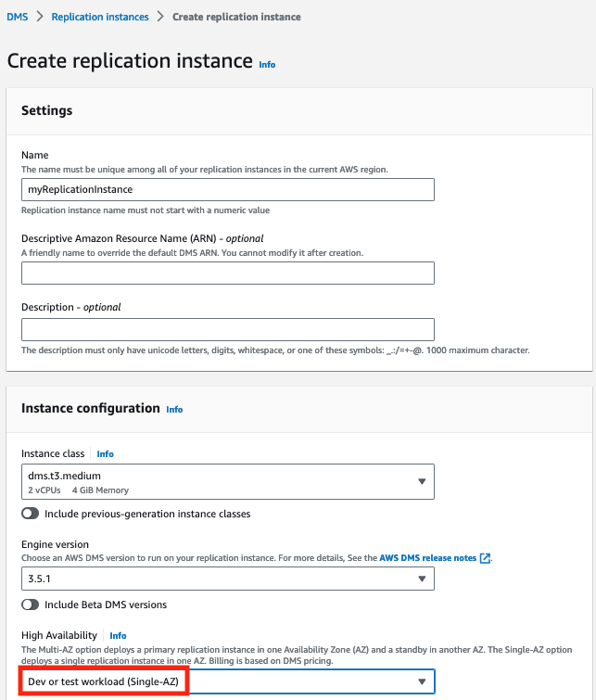This screenshot has width=596, height=700.
Task: Enable Include previous-generation instance classes toggle
Action: point(31,513)
